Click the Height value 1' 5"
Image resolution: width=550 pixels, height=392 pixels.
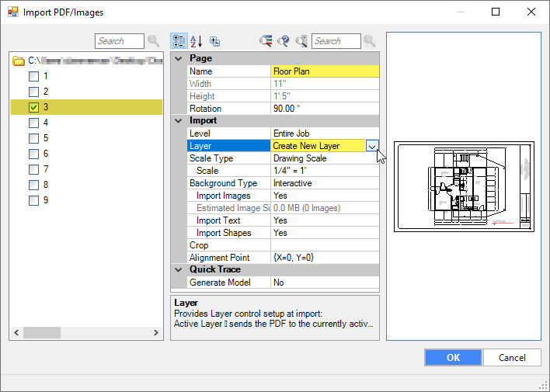[x=325, y=96]
